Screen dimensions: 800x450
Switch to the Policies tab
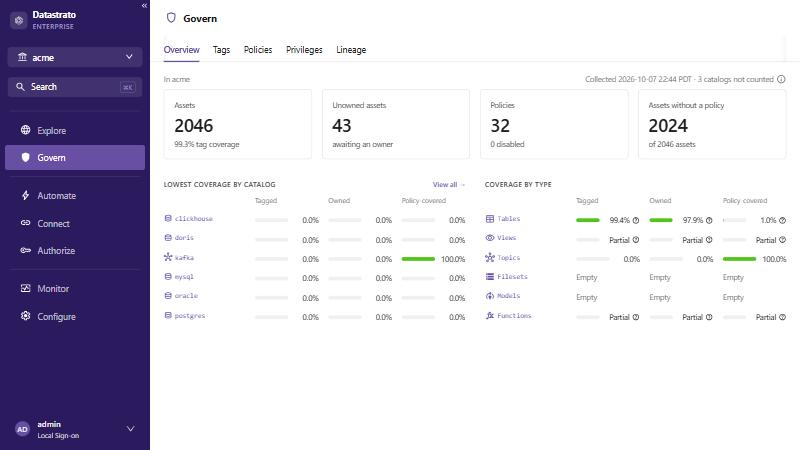point(258,49)
